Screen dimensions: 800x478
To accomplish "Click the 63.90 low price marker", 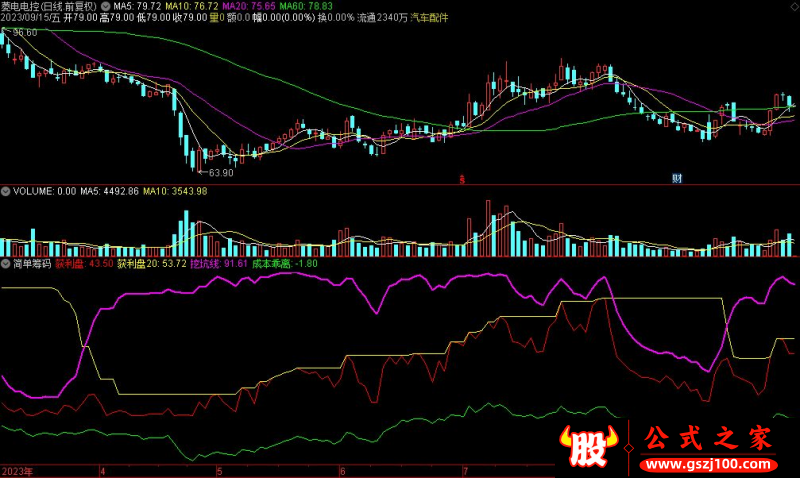I will point(221,173).
